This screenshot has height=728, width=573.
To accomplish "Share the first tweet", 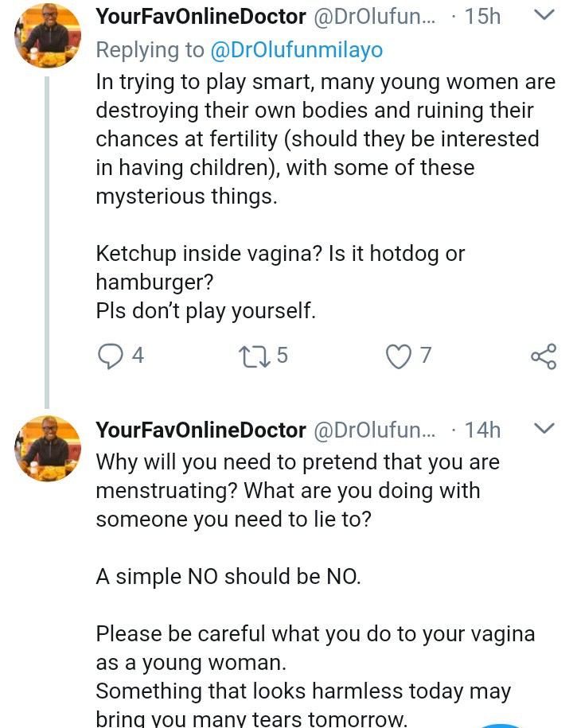I will [544, 356].
